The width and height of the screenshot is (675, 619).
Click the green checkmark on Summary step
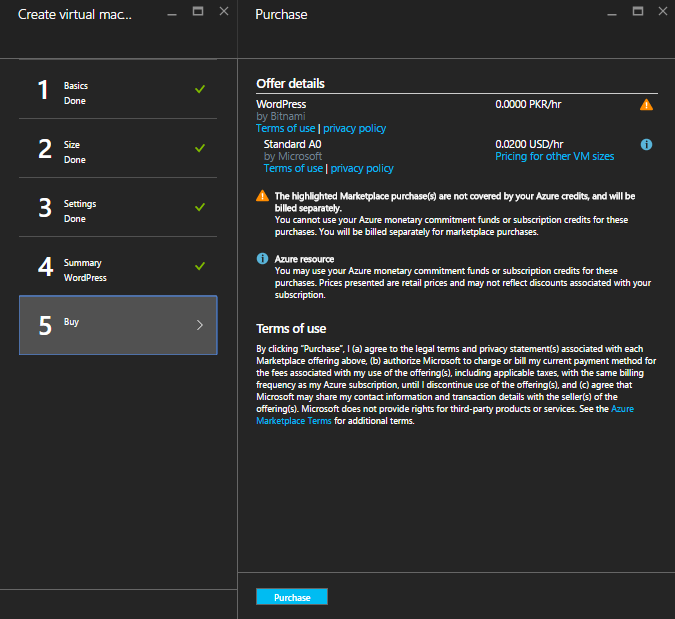(x=200, y=266)
